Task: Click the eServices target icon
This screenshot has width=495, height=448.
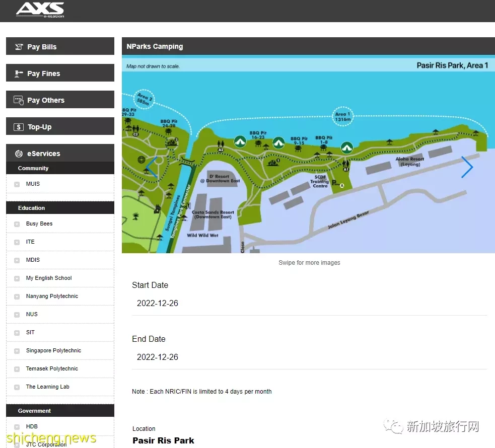Action: (19, 154)
